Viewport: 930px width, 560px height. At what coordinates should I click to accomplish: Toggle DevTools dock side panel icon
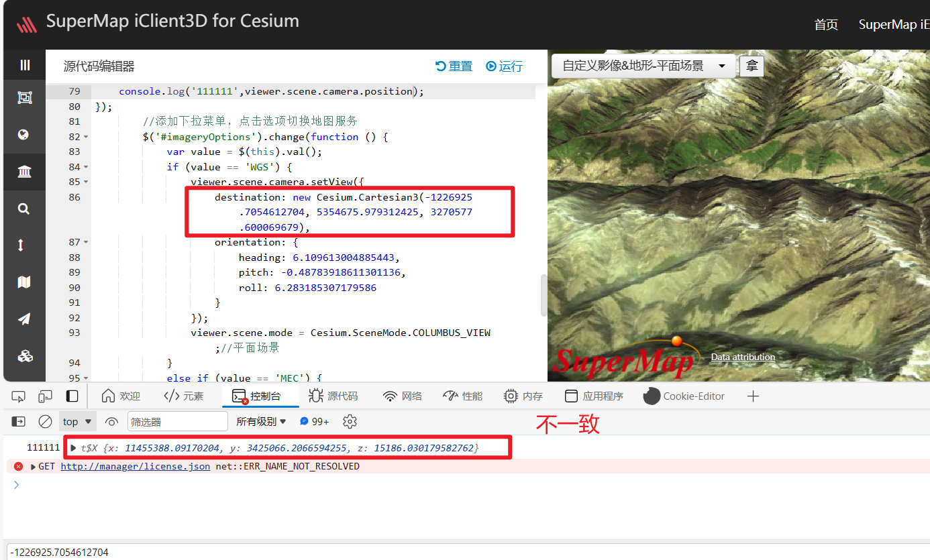[72, 396]
